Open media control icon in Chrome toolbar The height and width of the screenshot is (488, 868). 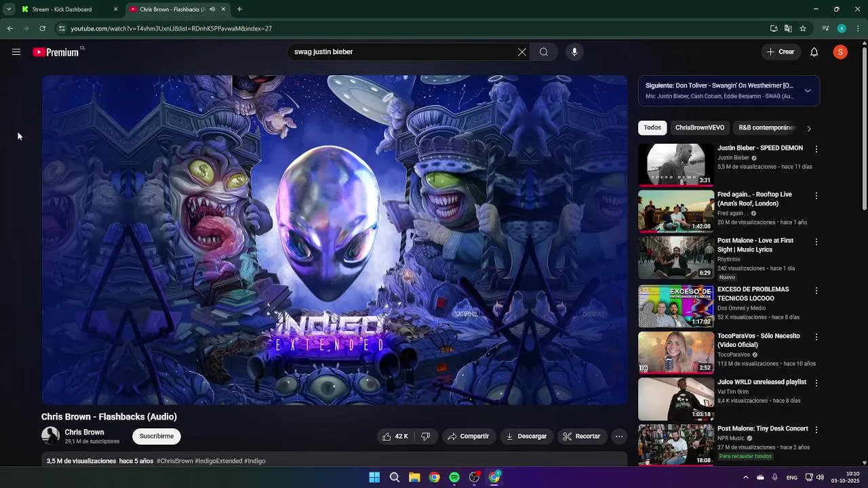tap(825, 28)
